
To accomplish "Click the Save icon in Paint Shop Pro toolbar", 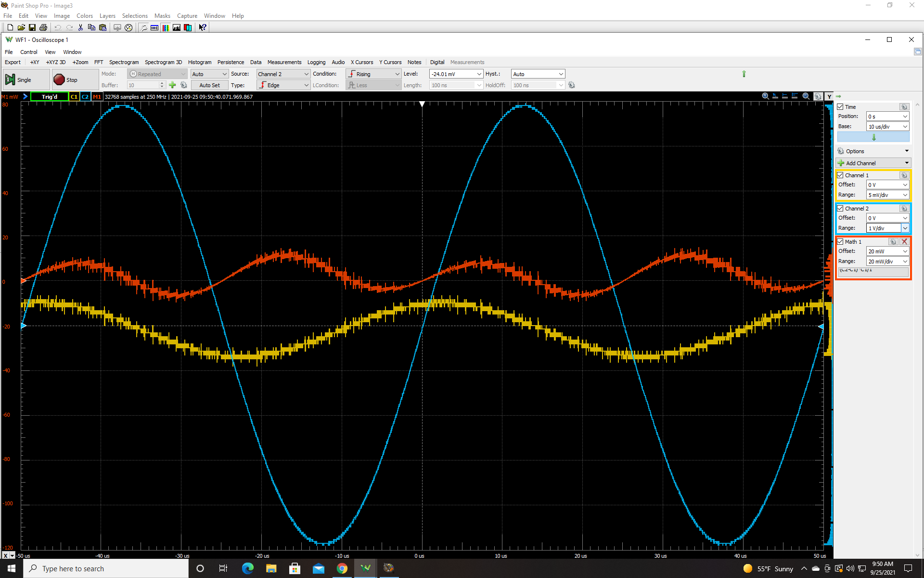I will [x=32, y=27].
